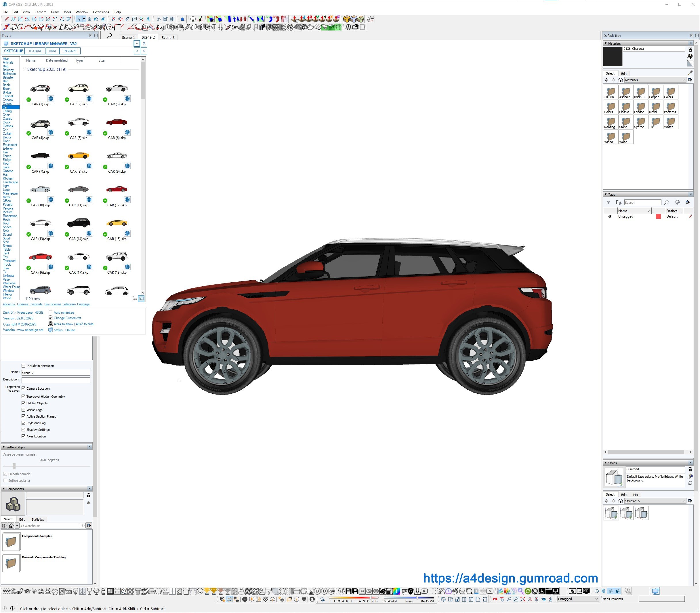
Task: Click the material eyedropper sample icon
Action: coord(690,73)
